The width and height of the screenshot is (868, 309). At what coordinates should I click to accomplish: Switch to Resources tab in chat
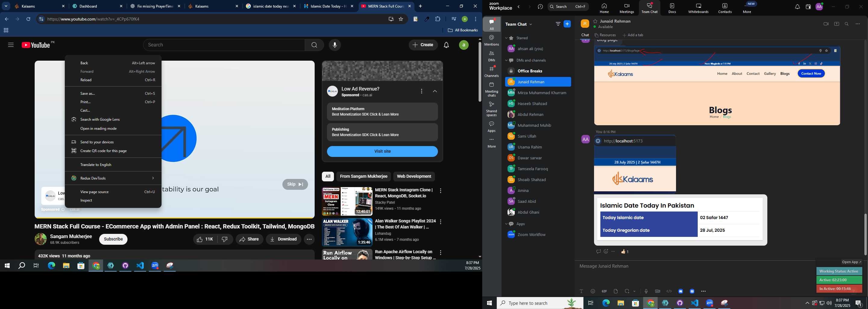tap(605, 35)
